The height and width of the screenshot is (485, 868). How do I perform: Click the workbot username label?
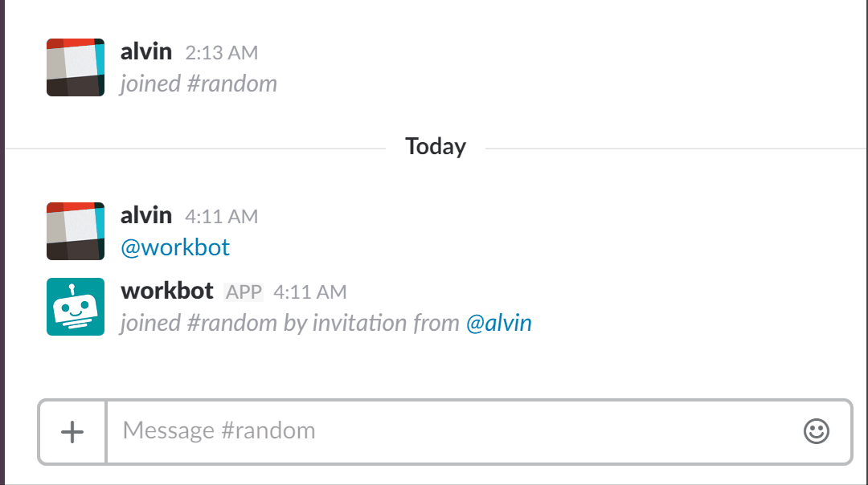166,290
